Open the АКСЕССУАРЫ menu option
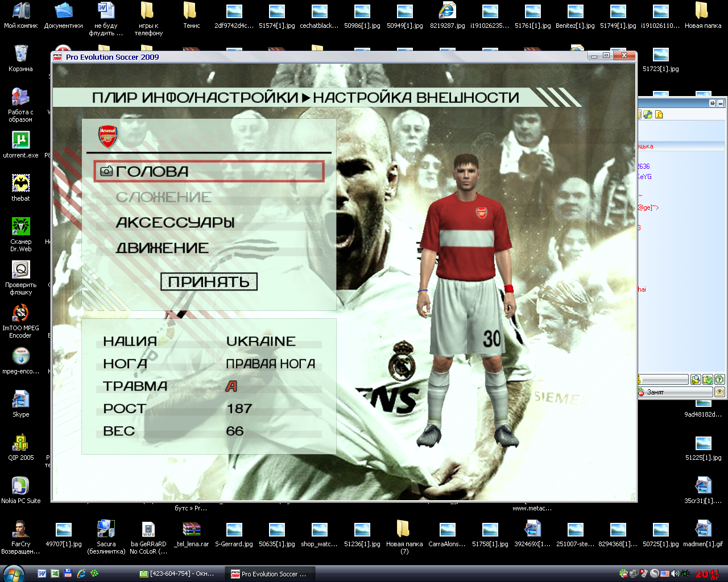Image resolution: width=728 pixels, height=582 pixels. tap(175, 222)
